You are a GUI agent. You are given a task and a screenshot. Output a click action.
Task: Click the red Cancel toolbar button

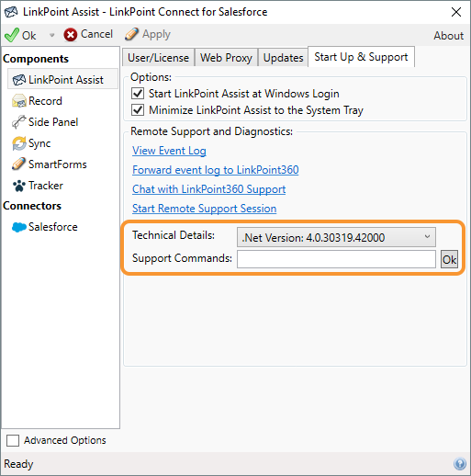click(x=88, y=34)
